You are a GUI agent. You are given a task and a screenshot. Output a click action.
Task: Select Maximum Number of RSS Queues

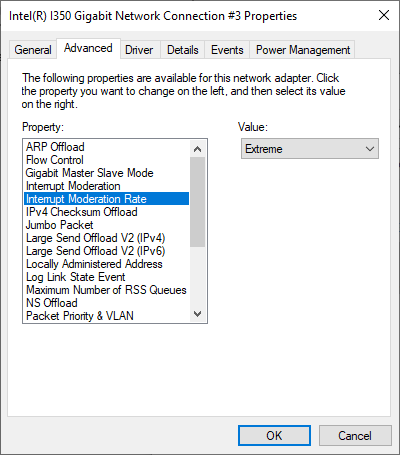point(106,290)
